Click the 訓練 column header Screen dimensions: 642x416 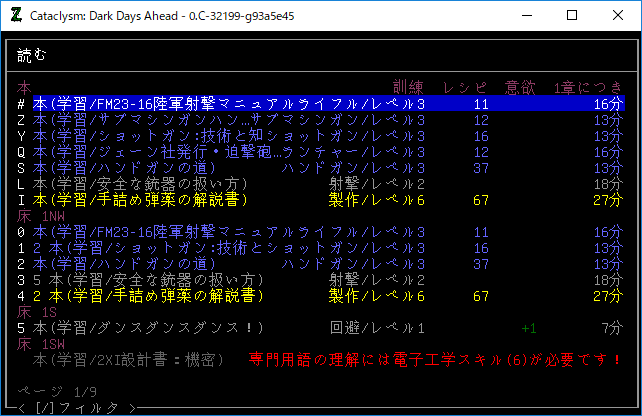click(x=409, y=87)
